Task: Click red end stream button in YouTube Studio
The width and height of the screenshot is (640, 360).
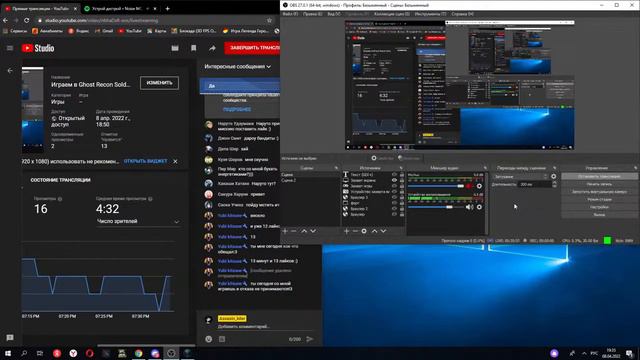Action: click(252, 48)
